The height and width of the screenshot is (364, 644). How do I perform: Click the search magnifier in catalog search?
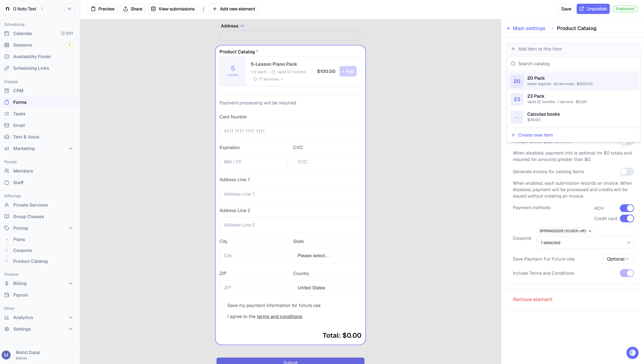pyautogui.click(x=513, y=64)
